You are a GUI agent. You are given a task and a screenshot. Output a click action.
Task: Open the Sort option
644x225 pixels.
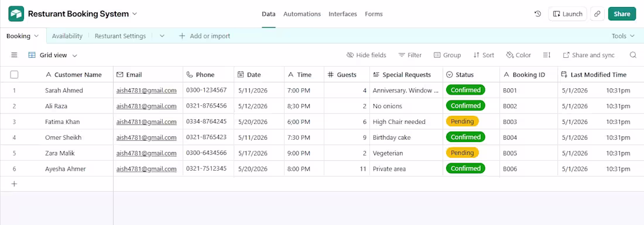click(x=484, y=55)
